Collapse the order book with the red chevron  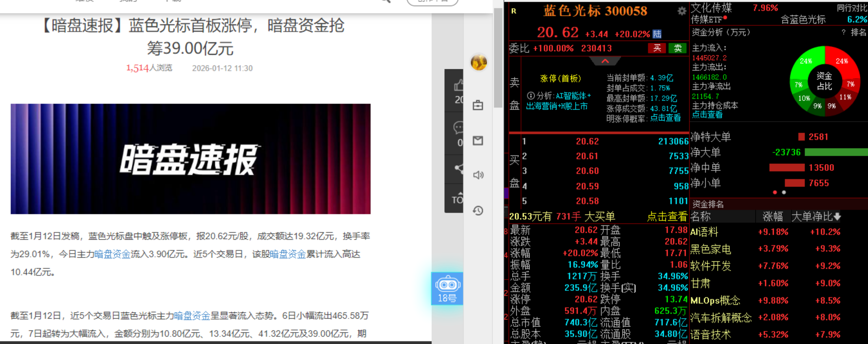pyautogui.click(x=605, y=61)
